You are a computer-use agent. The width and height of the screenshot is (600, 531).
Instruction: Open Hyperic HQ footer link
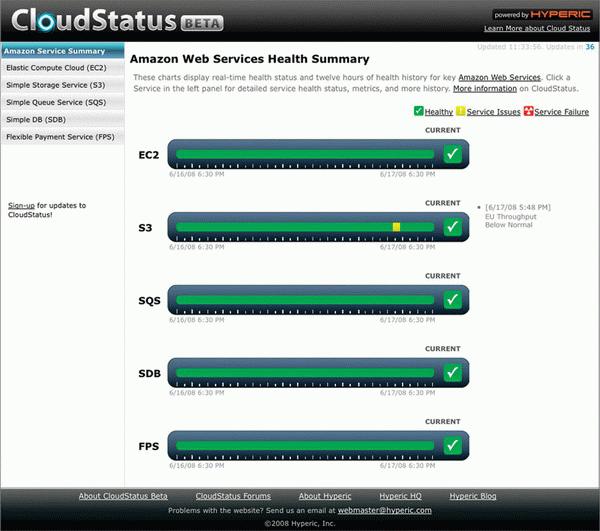400,496
